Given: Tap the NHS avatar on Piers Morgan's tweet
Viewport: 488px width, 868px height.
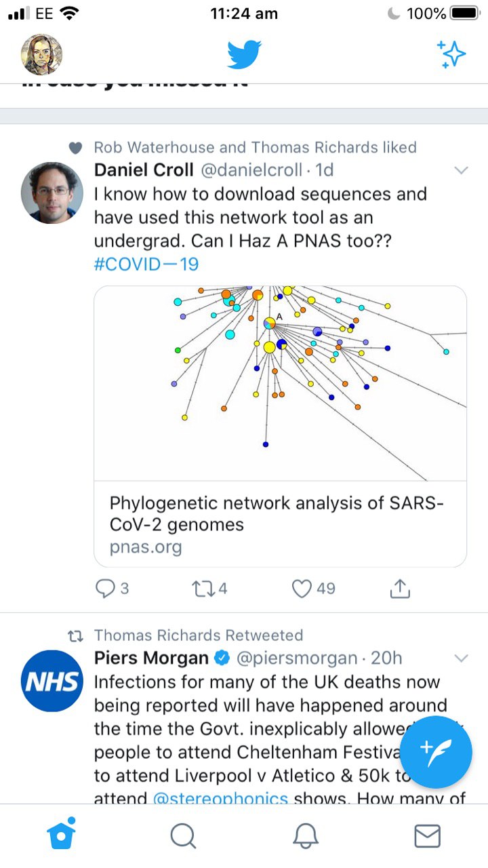Looking at the screenshot, I should coord(53,682).
